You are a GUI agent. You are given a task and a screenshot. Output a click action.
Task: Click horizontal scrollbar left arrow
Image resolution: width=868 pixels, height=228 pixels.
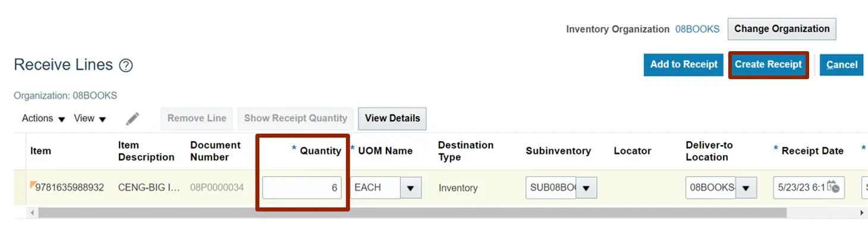[33, 213]
